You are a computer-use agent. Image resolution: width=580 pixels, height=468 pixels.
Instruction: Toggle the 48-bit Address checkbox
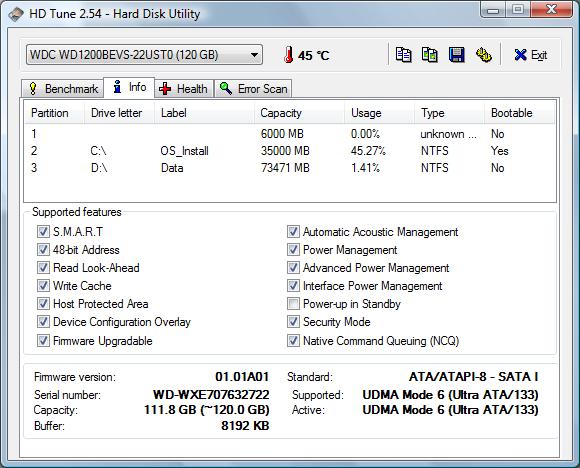tap(43, 249)
